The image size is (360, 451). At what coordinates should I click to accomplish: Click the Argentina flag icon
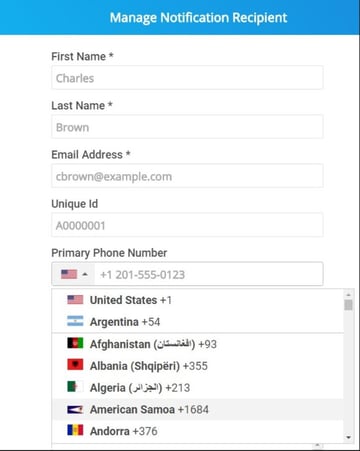tap(75, 321)
